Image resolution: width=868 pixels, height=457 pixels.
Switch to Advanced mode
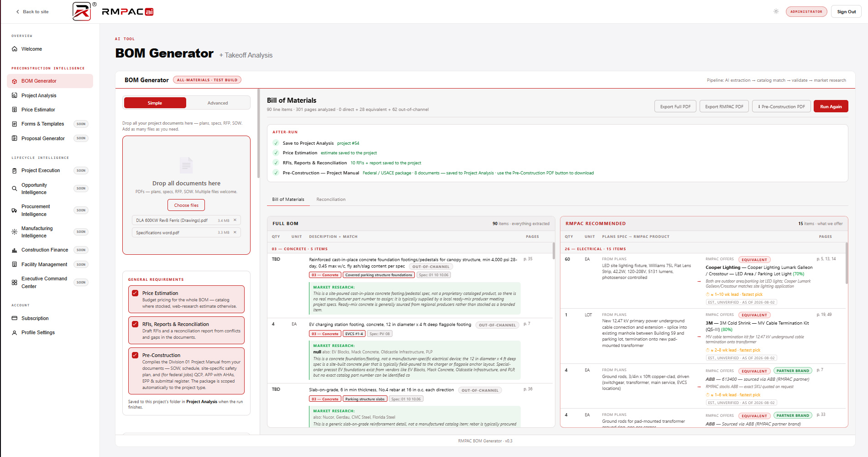tap(218, 103)
